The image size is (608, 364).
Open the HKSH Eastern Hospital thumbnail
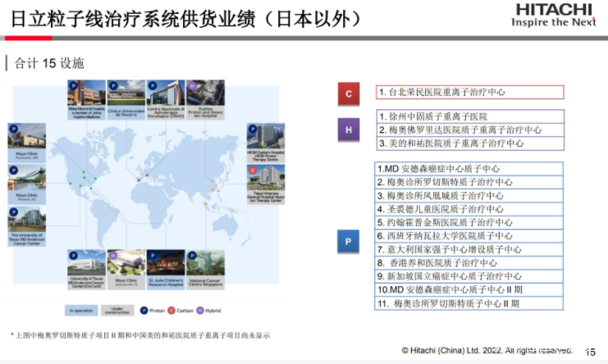coord(266,143)
